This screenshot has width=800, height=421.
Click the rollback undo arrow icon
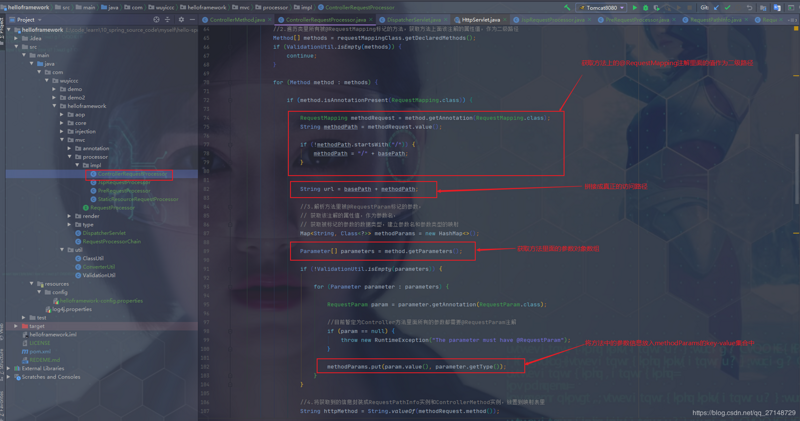749,8
